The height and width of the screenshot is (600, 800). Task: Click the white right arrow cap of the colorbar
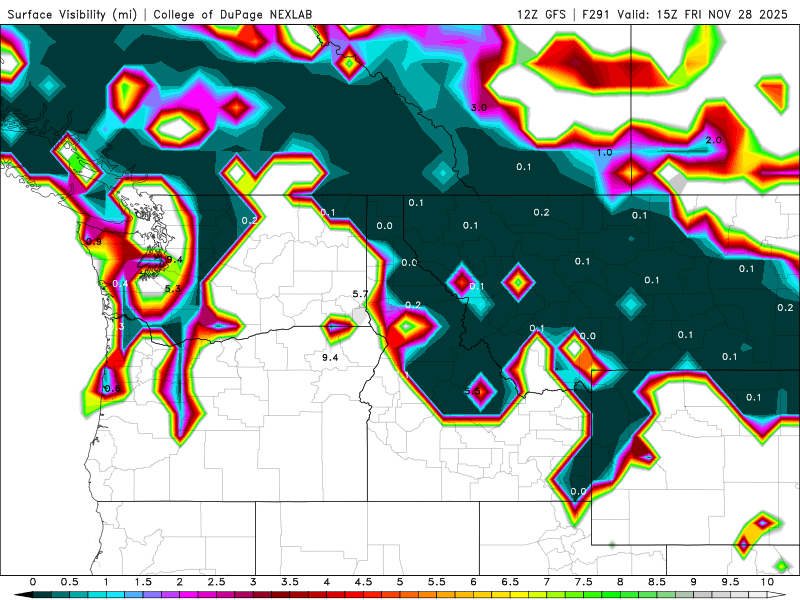click(x=778, y=595)
